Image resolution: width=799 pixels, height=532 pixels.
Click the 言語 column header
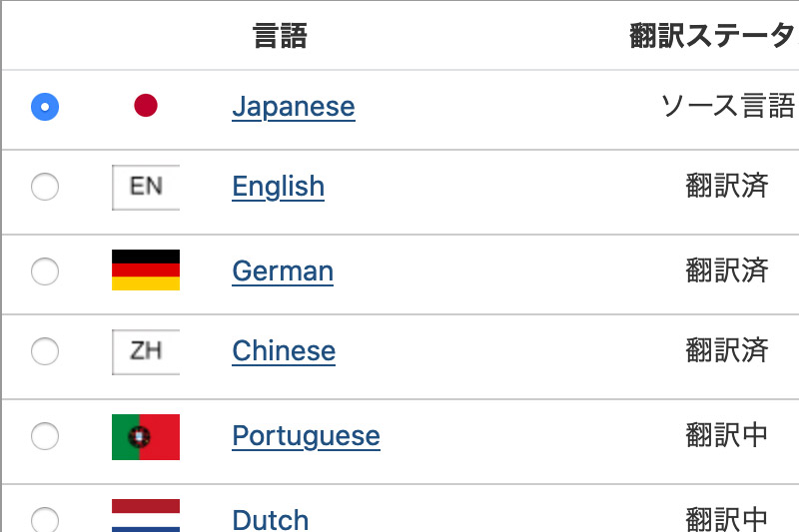click(281, 36)
